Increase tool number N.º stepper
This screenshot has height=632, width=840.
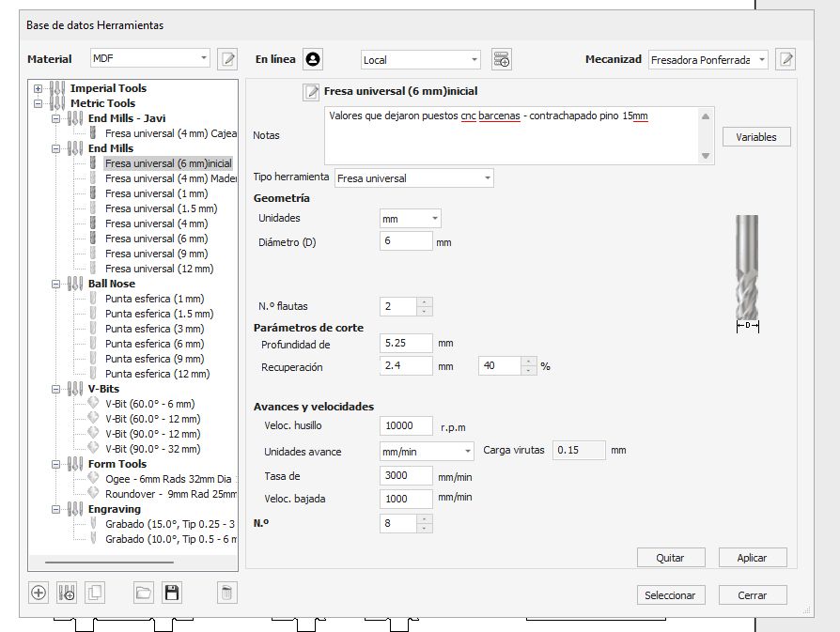click(x=425, y=519)
